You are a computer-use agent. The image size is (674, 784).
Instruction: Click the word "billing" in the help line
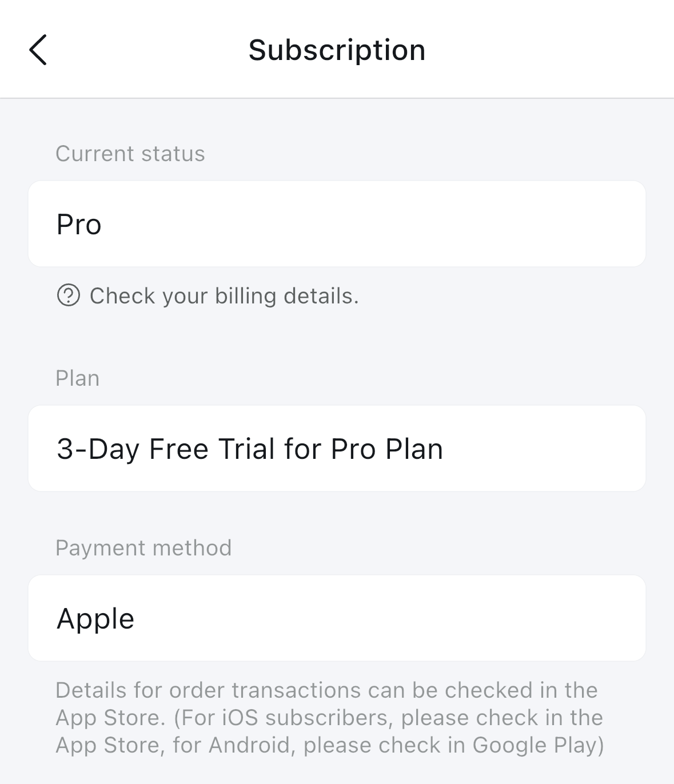246,296
